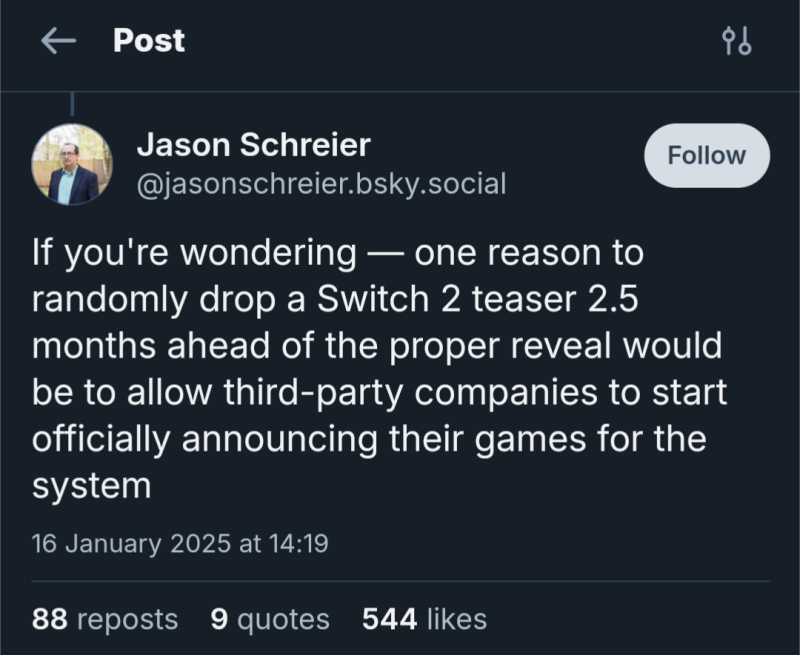Click the post's first line "If you're wondering"
Screen dimensions: 800x655
193,254
